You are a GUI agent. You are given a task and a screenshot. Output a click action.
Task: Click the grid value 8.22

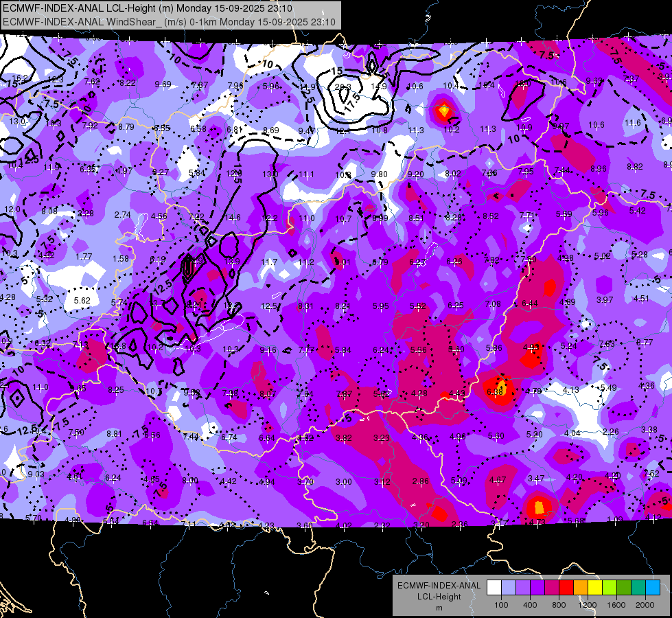(127, 83)
